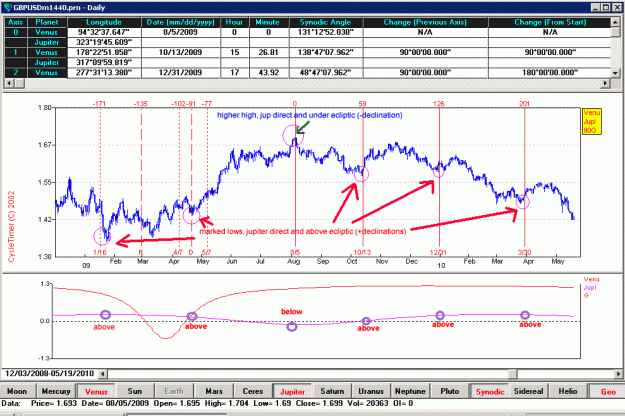
Task: Click the top axis label -171
Action: click(99, 104)
